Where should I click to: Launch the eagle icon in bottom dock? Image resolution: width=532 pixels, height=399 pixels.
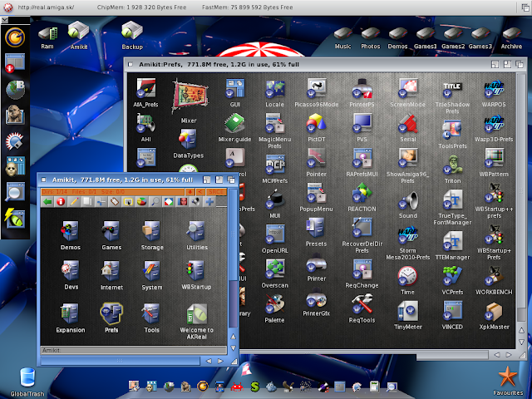pos(288,387)
